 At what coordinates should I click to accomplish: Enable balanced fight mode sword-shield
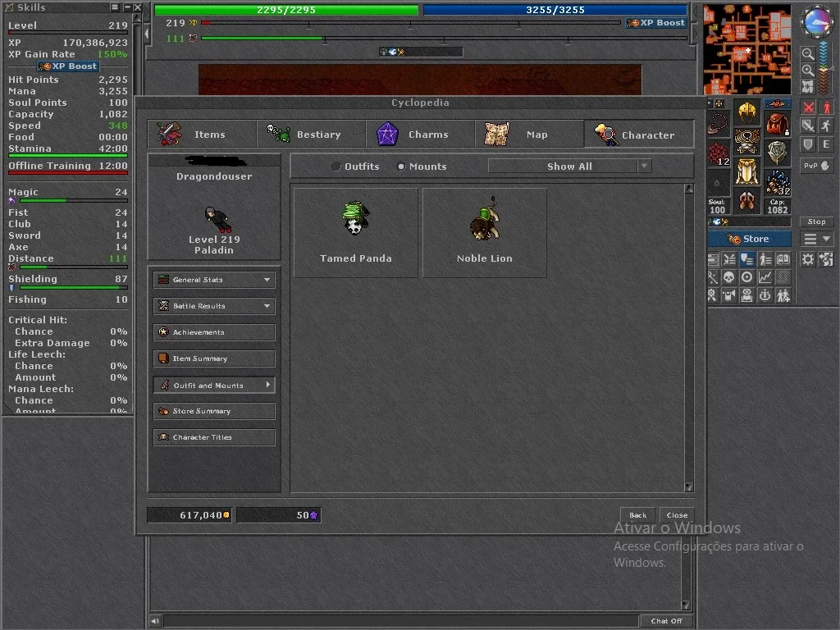tap(808, 126)
